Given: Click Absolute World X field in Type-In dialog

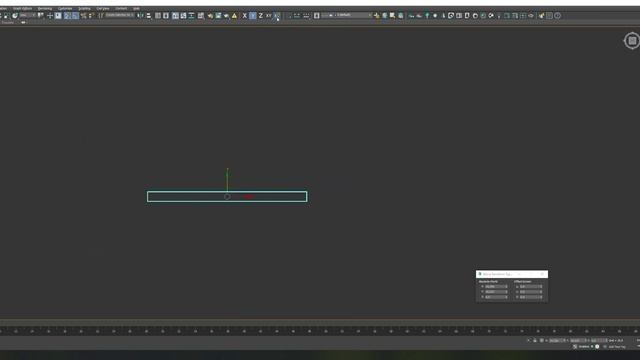Looking at the screenshot, I should pyautogui.click(x=496, y=287).
